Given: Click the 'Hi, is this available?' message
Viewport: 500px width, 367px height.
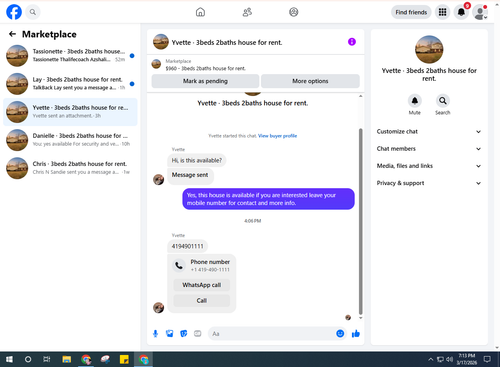Looking at the screenshot, I should tap(196, 160).
